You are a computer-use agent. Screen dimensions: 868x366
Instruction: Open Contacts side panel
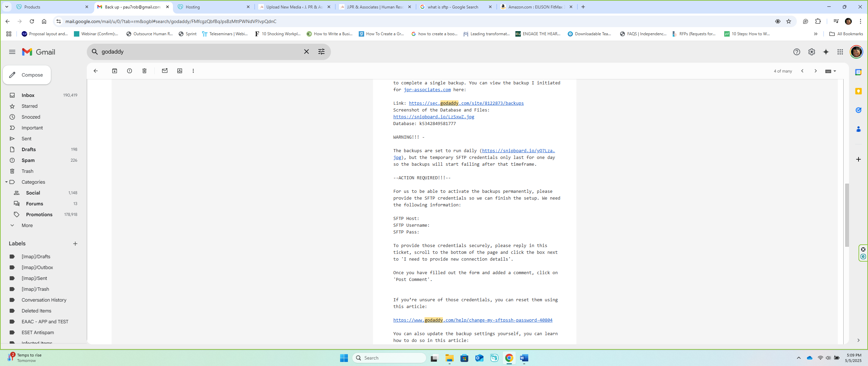(859, 129)
